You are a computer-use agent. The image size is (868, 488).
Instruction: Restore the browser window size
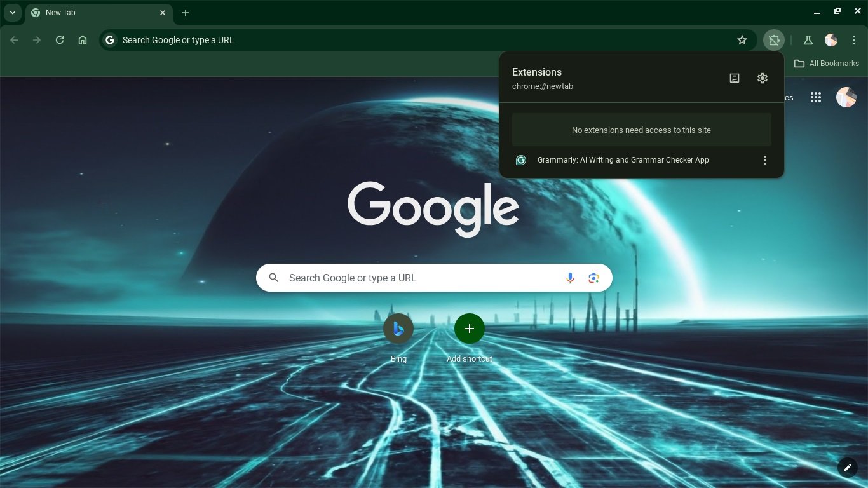[x=837, y=11]
